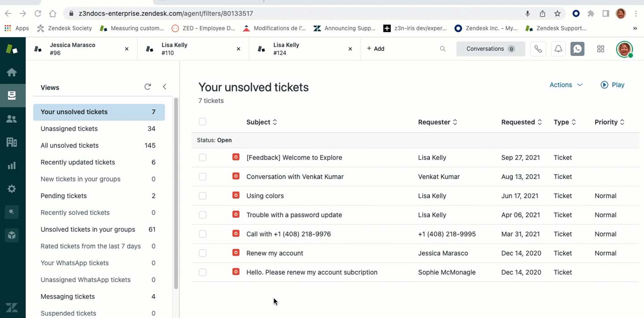Screen dimensions: 644x318
Task: Click the Views list scrollbar
Action: (x=176, y=193)
